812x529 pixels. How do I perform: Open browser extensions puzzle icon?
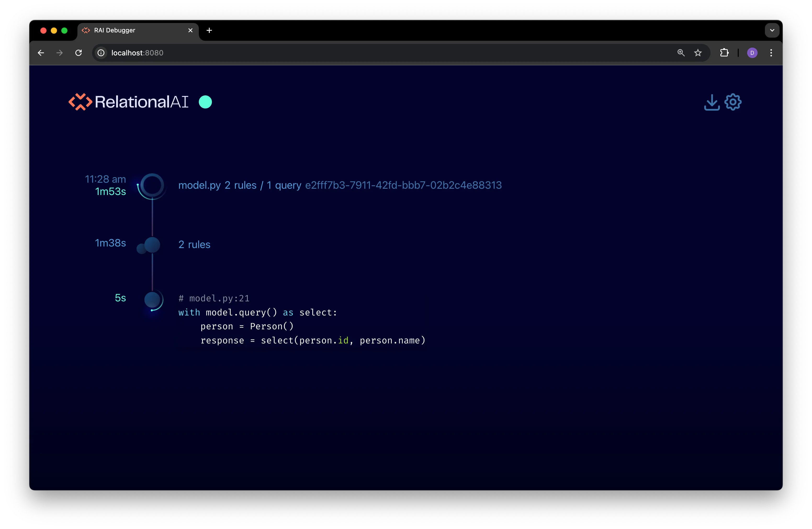tap(724, 53)
